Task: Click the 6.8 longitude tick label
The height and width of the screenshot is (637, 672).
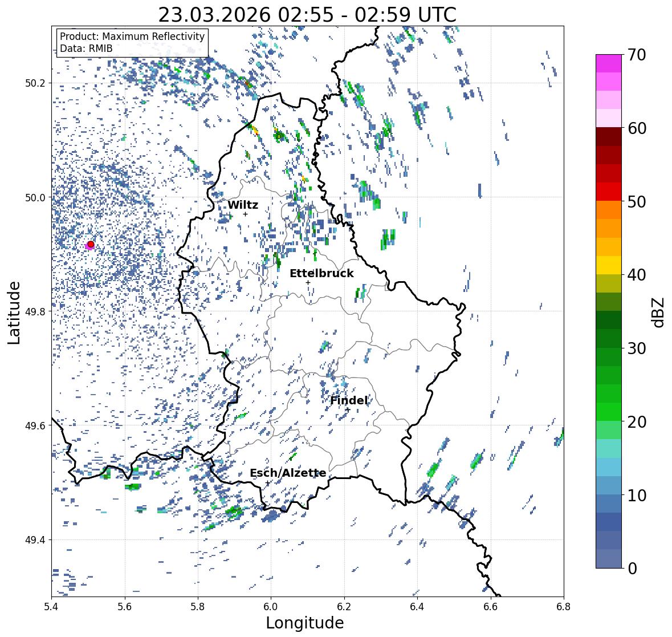Action: pyautogui.click(x=564, y=607)
